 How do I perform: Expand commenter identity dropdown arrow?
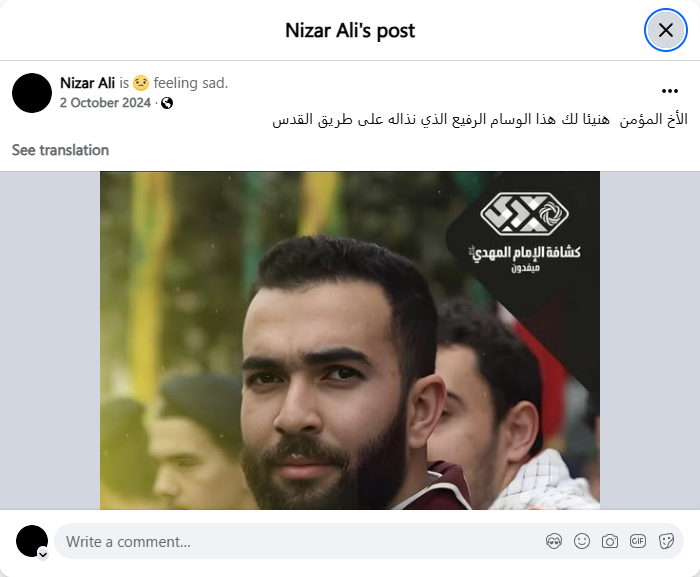tap(43, 554)
